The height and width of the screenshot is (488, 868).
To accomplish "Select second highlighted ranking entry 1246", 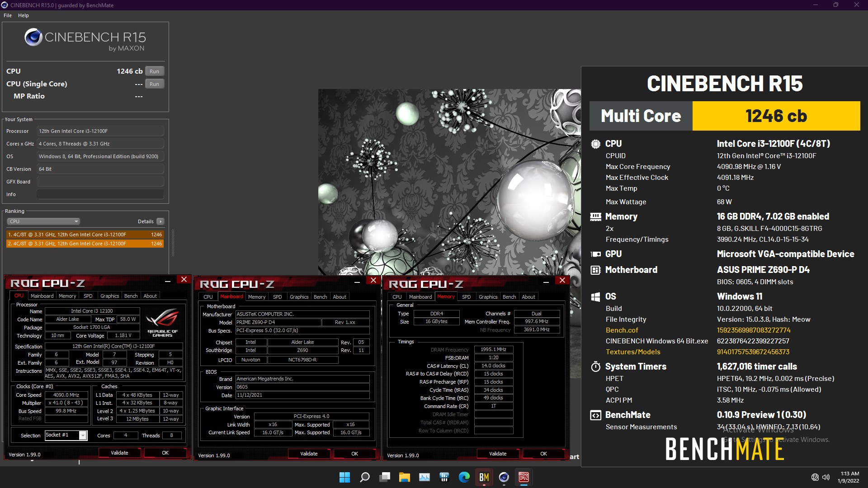I will point(85,244).
